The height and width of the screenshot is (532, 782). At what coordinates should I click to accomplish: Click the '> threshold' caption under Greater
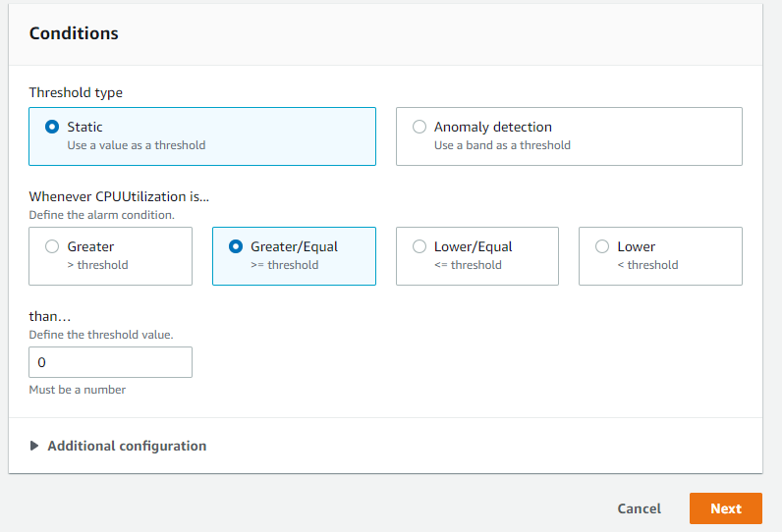(x=98, y=265)
